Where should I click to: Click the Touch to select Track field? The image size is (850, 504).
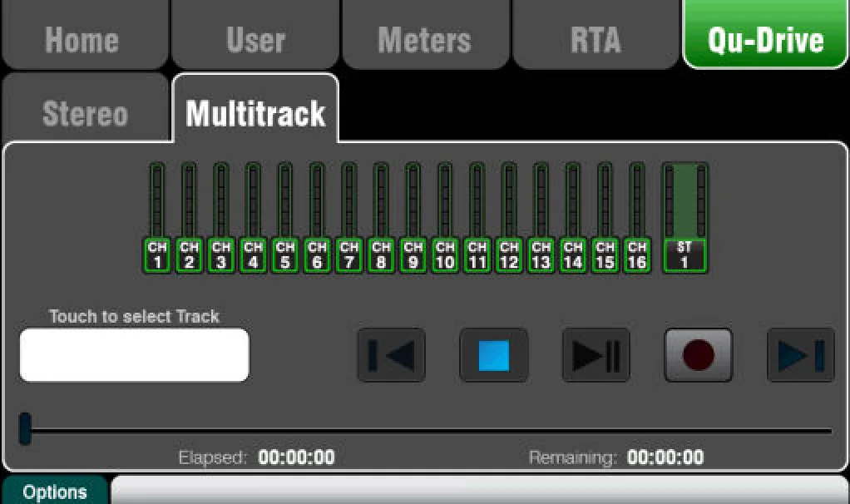(x=135, y=355)
